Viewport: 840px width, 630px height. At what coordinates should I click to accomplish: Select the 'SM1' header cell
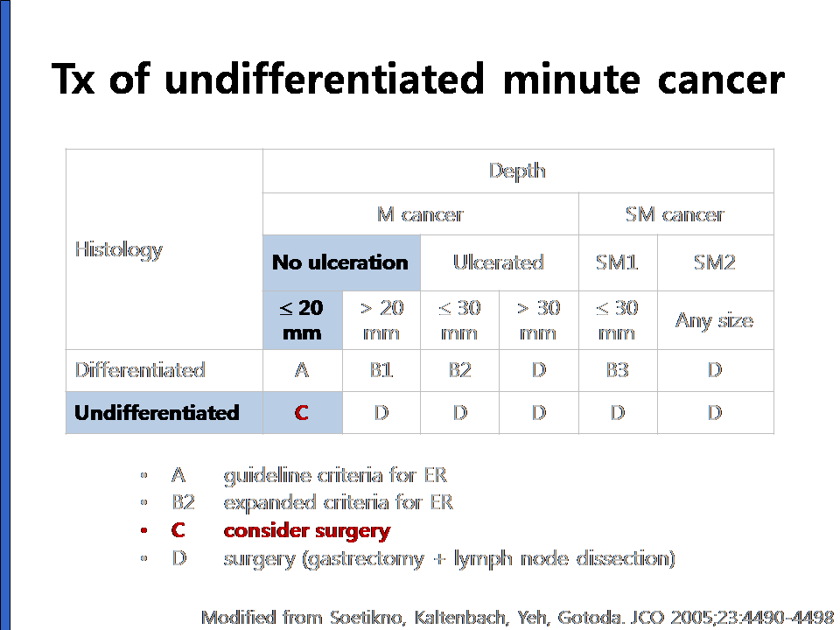click(x=618, y=262)
